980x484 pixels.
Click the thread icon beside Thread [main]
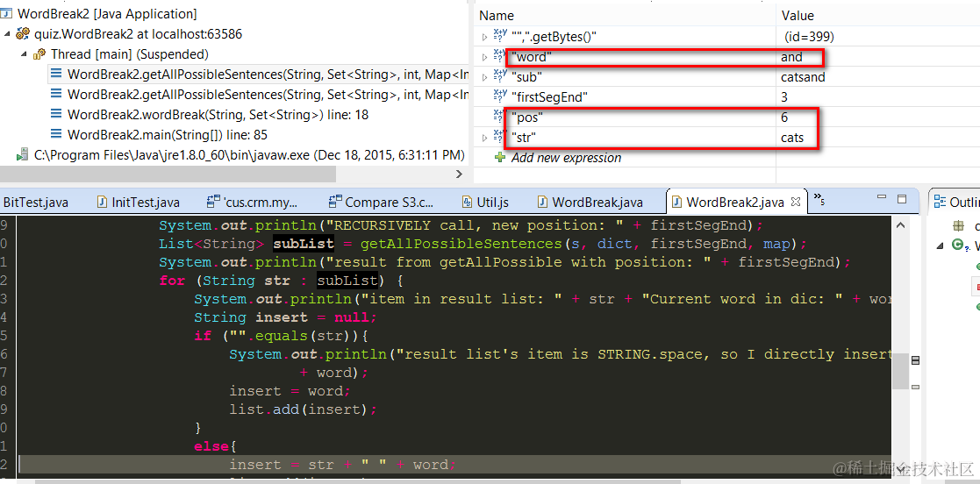point(40,54)
